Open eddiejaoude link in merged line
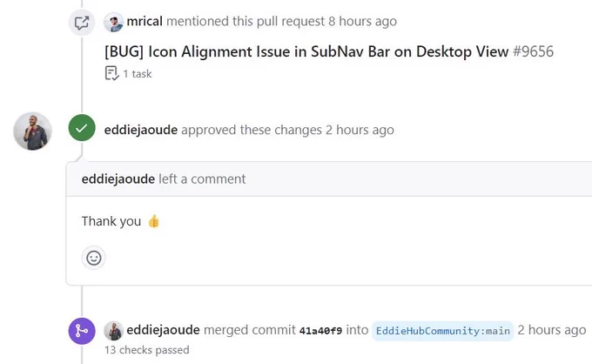This screenshot has height=364, width=592. click(x=163, y=330)
